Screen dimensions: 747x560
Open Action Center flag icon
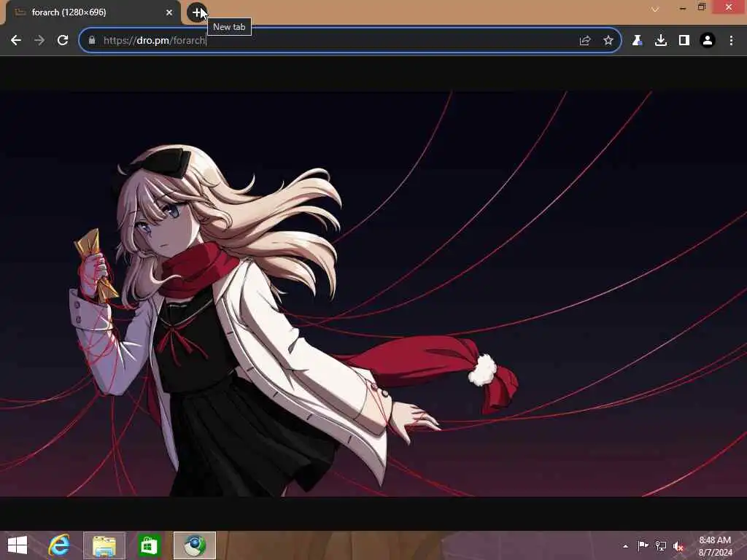click(x=643, y=546)
